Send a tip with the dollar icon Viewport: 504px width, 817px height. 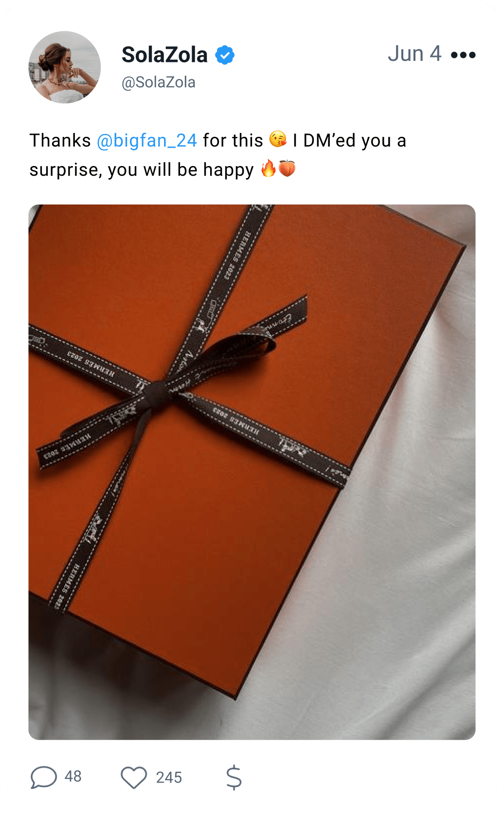tap(234, 777)
